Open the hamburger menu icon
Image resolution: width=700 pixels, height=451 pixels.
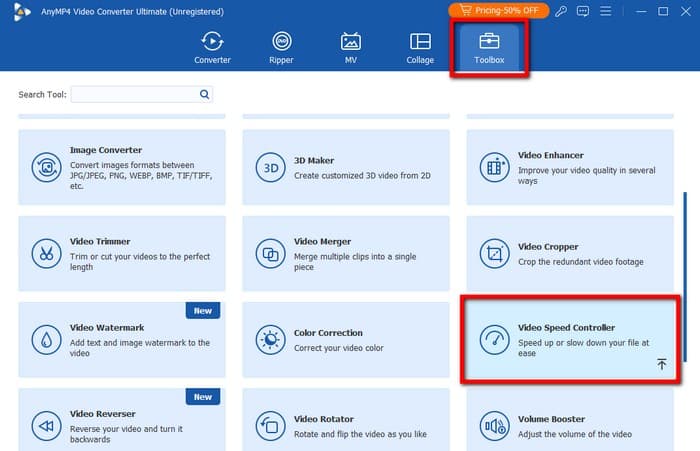point(605,11)
